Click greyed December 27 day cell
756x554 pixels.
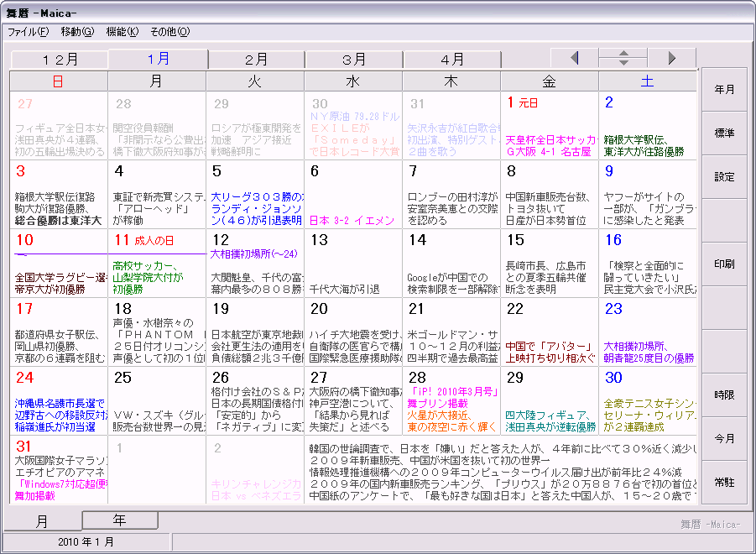(x=59, y=125)
